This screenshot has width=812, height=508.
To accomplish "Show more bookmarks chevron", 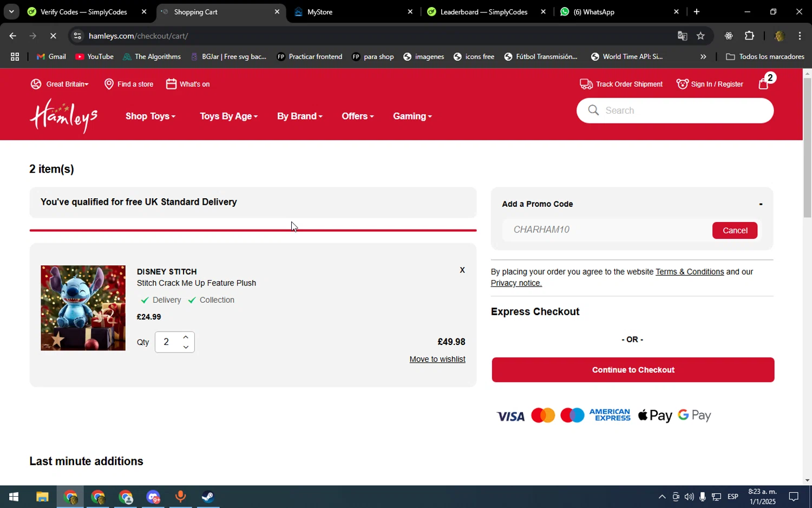I will (x=703, y=56).
